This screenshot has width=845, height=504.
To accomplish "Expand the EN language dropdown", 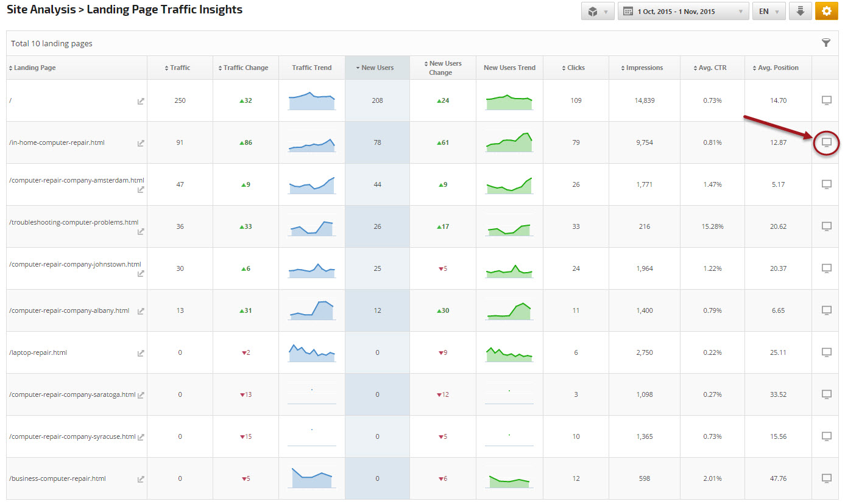I will [769, 11].
